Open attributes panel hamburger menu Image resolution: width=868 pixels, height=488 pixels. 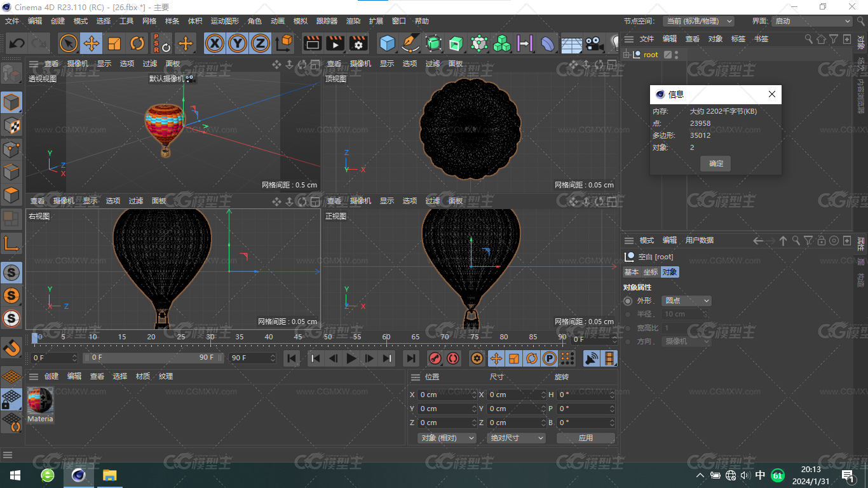coord(629,240)
